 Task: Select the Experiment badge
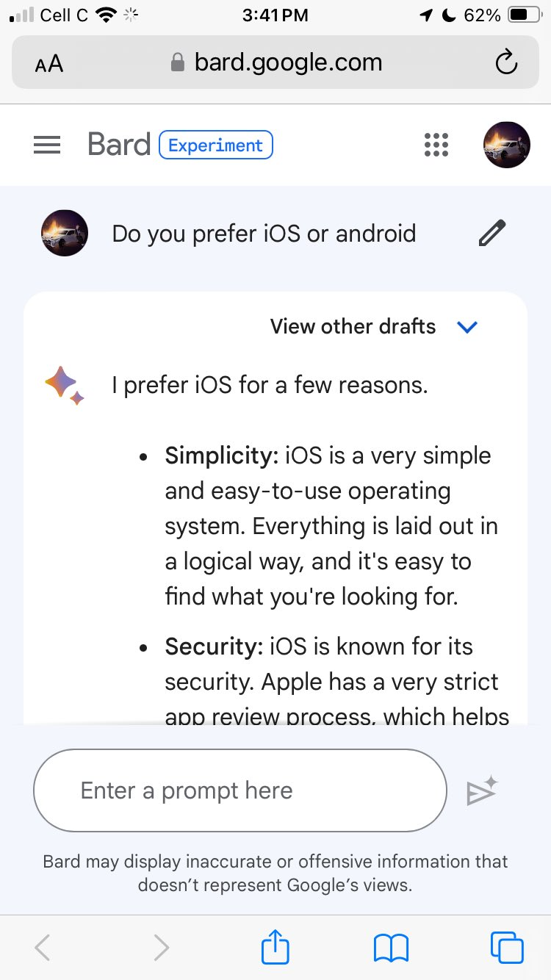coord(215,145)
